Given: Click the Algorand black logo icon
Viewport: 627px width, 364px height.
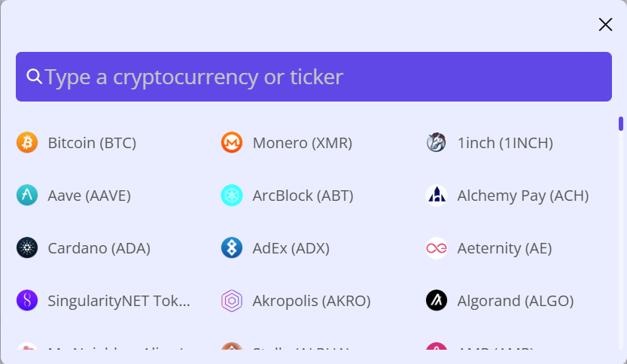Looking at the screenshot, I should (x=437, y=301).
